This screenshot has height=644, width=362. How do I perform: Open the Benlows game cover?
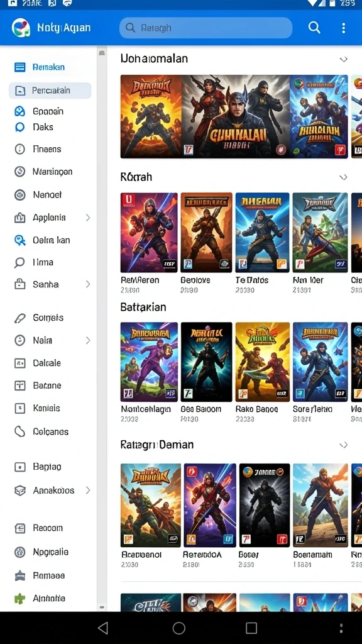[x=206, y=233]
